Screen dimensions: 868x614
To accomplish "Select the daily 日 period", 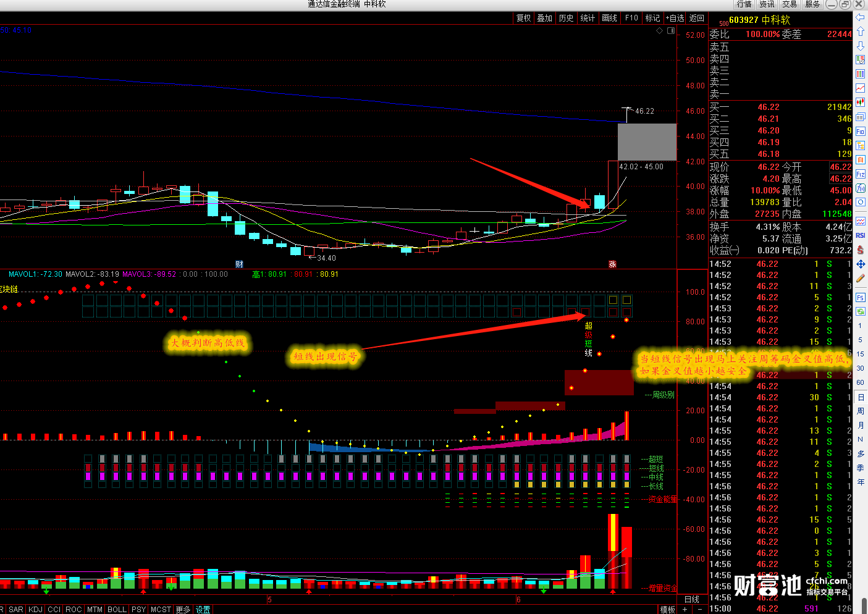I will point(860,397).
